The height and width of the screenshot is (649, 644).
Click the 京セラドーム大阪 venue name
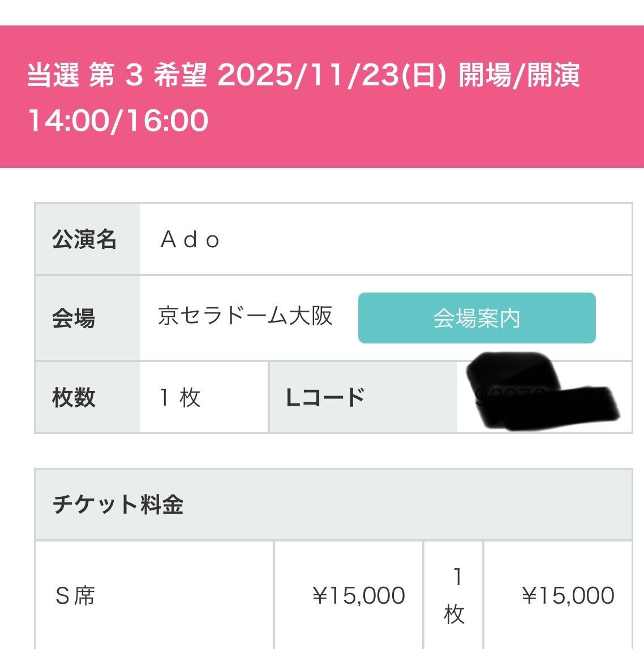pyautogui.click(x=246, y=316)
